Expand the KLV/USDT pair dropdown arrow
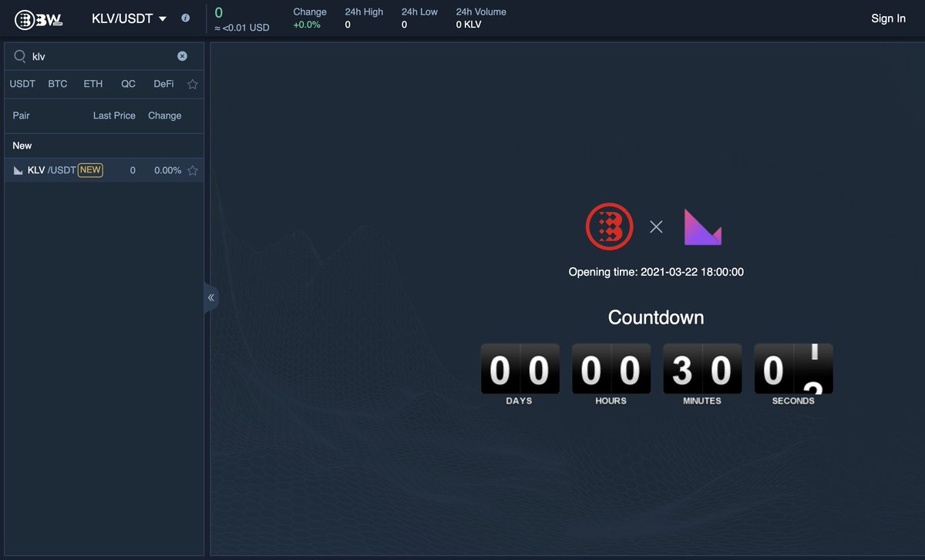 click(162, 18)
